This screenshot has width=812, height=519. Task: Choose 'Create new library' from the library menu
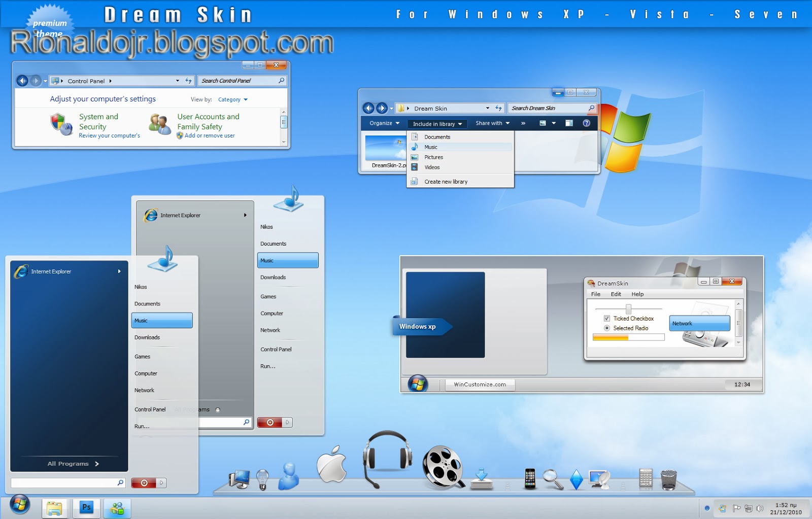click(x=445, y=181)
